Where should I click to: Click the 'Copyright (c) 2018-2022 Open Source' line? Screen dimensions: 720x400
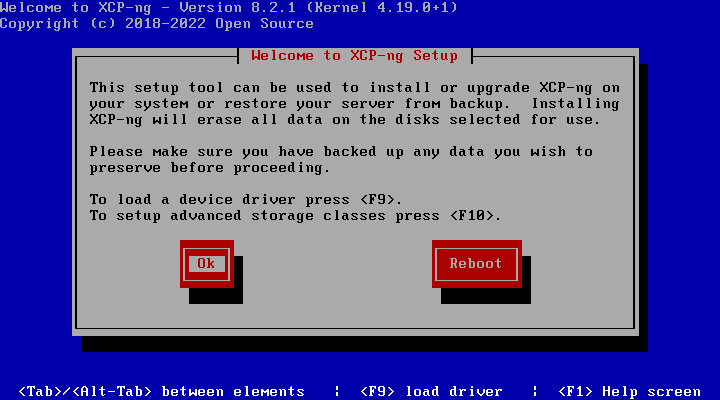[x=157, y=23]
